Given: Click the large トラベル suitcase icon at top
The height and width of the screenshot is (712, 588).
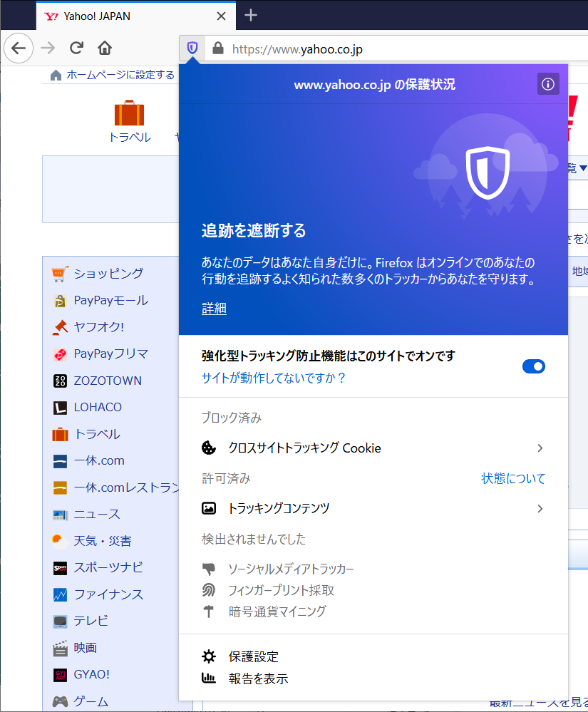Looking at the screenshot, I should [130, 113].
